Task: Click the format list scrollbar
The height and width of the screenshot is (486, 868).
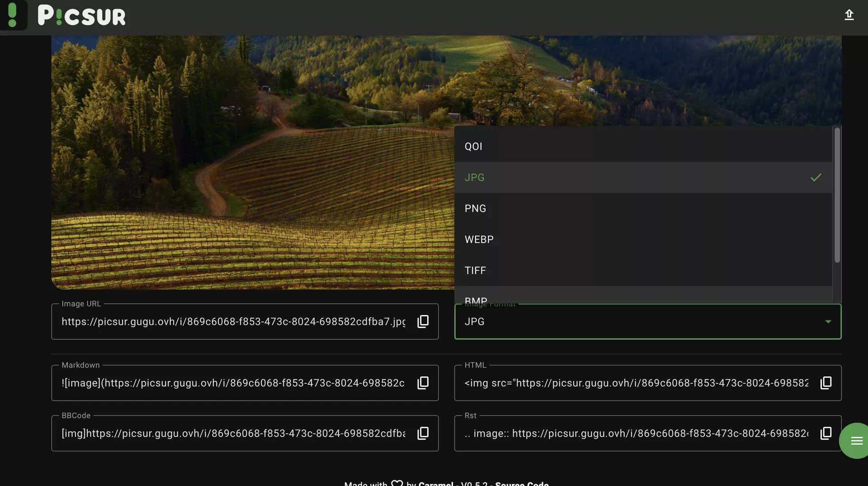Action: tap(837, 195)
